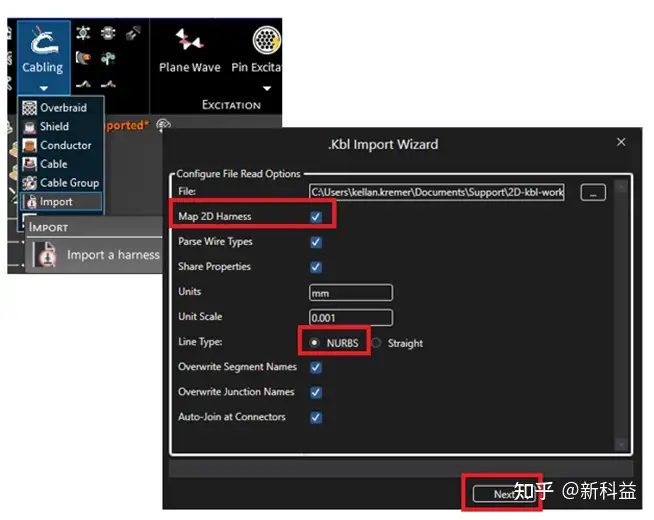Click the second path bump icon in ribbon

tap(108, 84)
